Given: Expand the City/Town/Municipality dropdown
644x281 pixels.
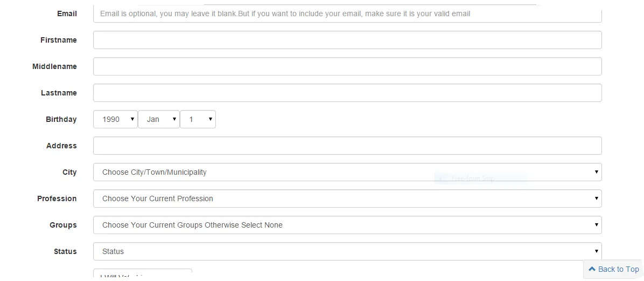Looking at the screenshot, I should pyautogui.click(x=347, y=172).
